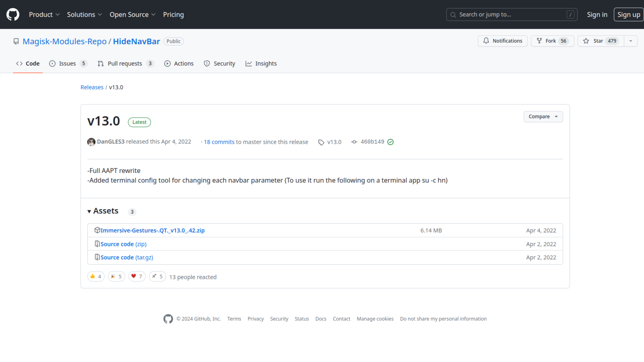Fork the repository with Fork button
Viewport: 644px width, 362px height.
(552, 41)
